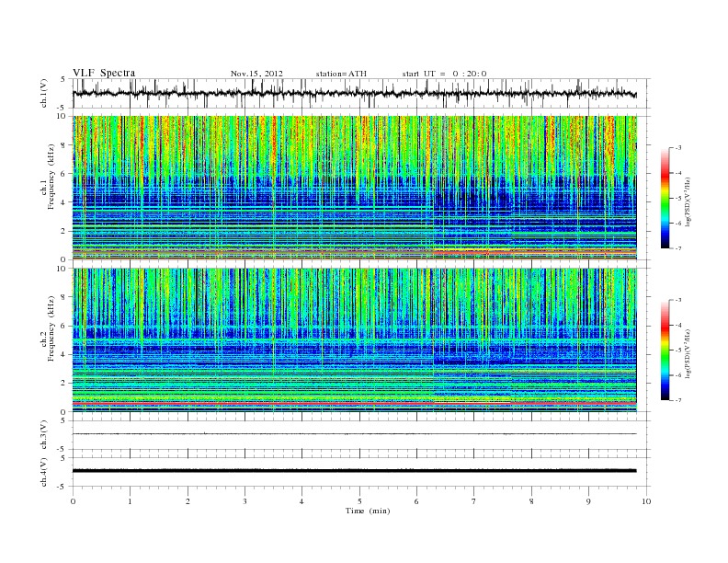The image size is (728, 563).
Task: Click the '2' kHz tick of ch.2 spectrogram
Action: tap(64, 384)
